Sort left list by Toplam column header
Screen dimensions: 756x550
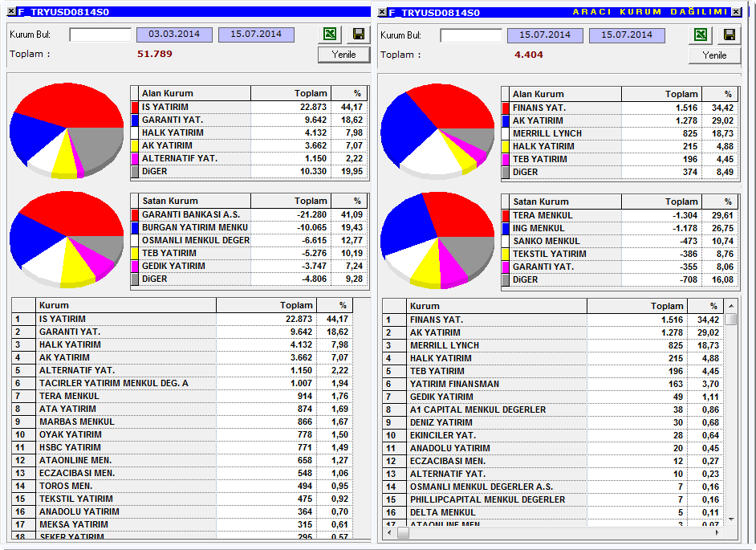266,305
